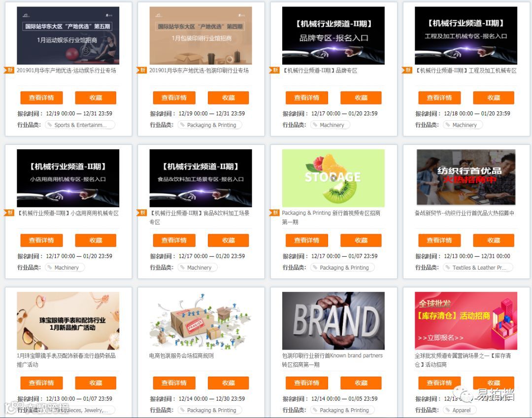The image size is (532, 418).
Task: Click tag icon in Sports & Entertainment category
Action: tap(50, 125)
